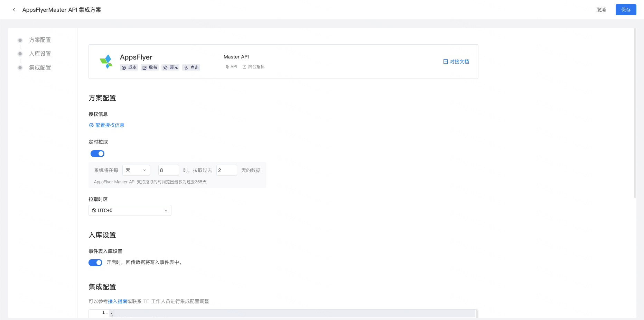Collapse line 1 in the JSON editor
This screenshot has height=320, width=644.
[107, 312]
